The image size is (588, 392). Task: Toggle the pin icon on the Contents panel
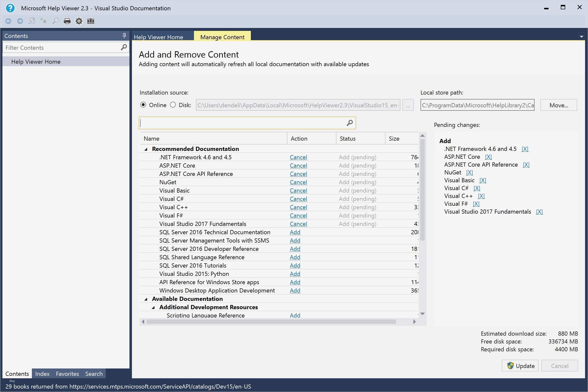(124, 36)
